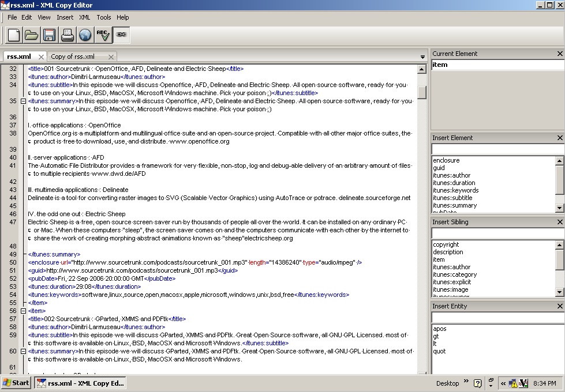
Task: Toggle the chain-link protect tags button
Action: click(x=121, y=35)
